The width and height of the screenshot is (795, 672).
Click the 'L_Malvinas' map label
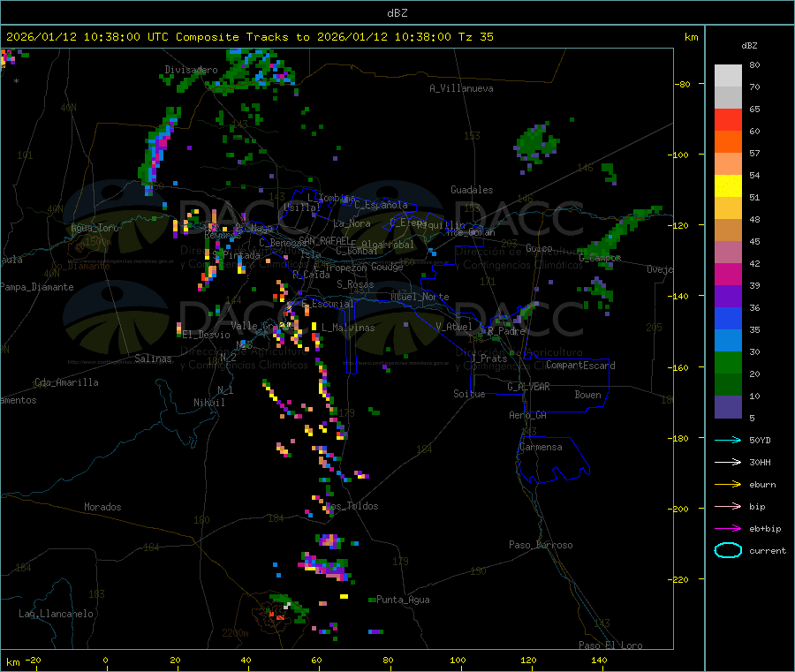pos(348,328)
